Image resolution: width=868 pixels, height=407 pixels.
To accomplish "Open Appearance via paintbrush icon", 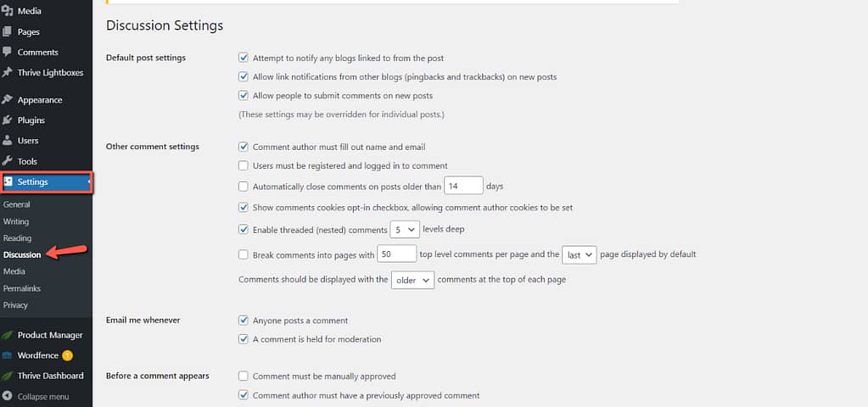I will (7, 99).
